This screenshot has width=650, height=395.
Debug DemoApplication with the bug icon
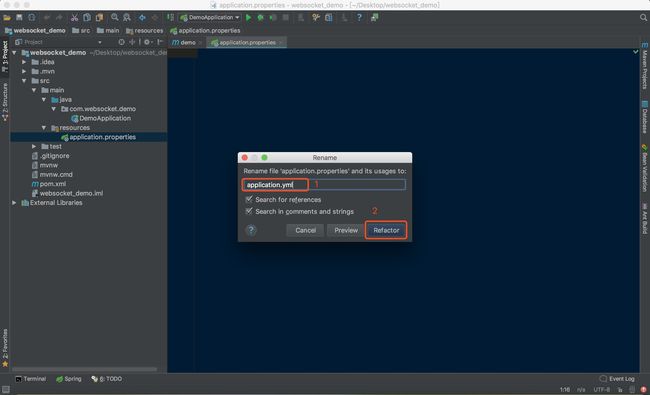(x=260, y=18)
